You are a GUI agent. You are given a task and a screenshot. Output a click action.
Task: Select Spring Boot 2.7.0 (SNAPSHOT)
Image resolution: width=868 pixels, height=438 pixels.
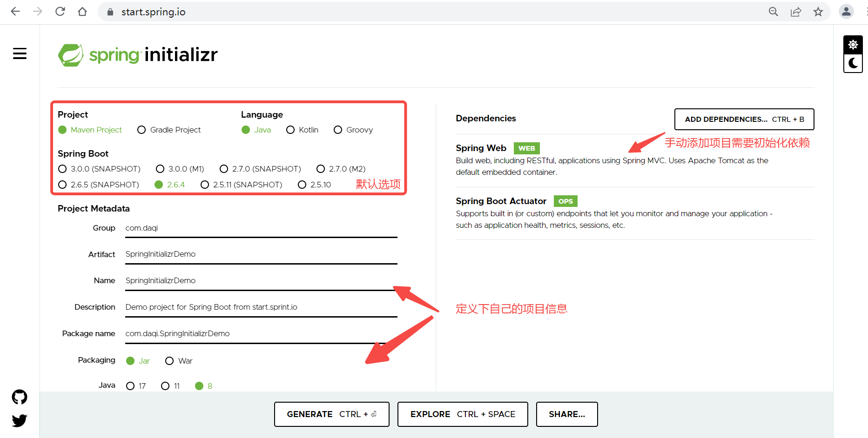[261, 169]
